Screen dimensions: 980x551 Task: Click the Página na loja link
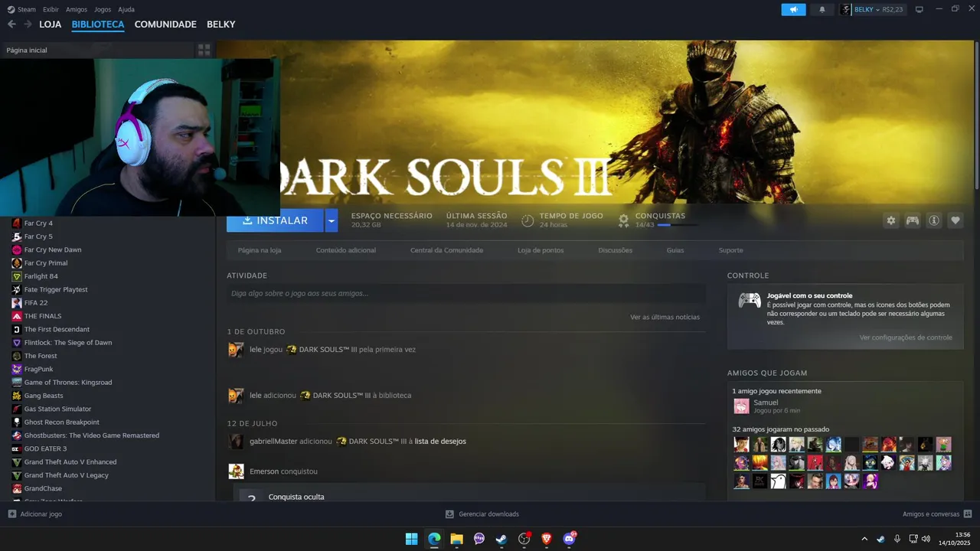click(x=260, y=250)
